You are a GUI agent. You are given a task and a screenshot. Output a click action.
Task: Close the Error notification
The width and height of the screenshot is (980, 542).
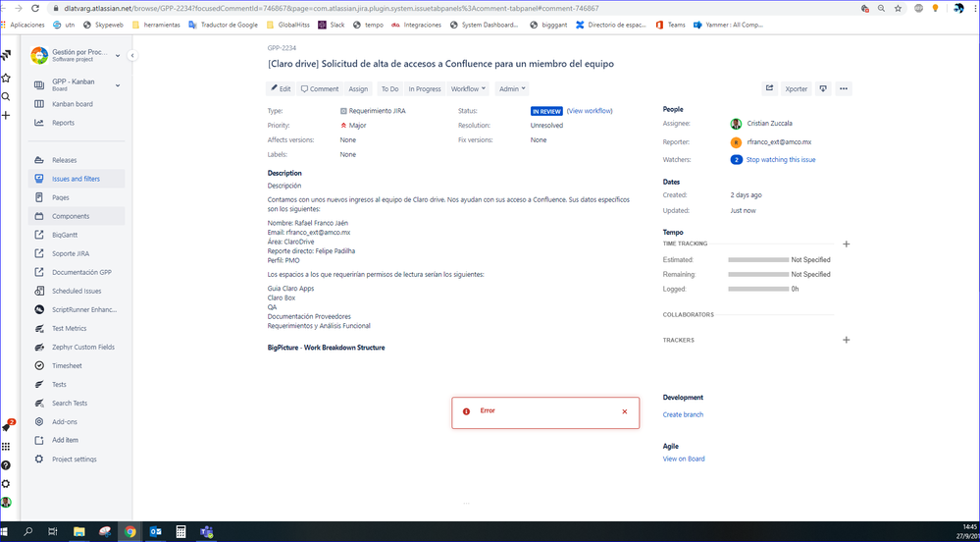pyautogui.click(x=624, y=411)
